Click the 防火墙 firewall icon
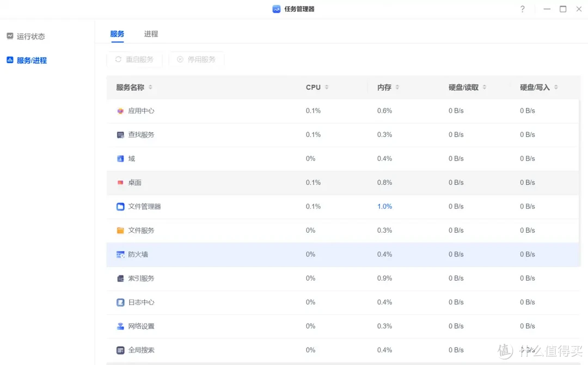The width and height of the screenshot is (588, 365). click(x=120, y=254)
